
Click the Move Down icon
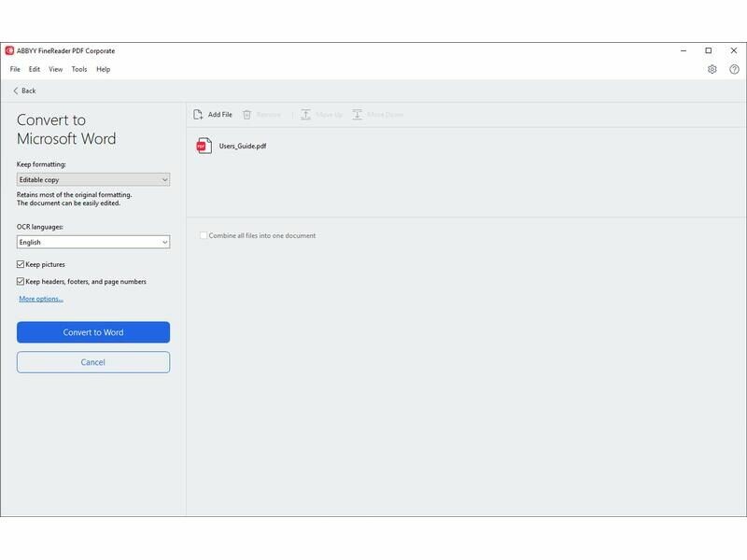(358, 115)
